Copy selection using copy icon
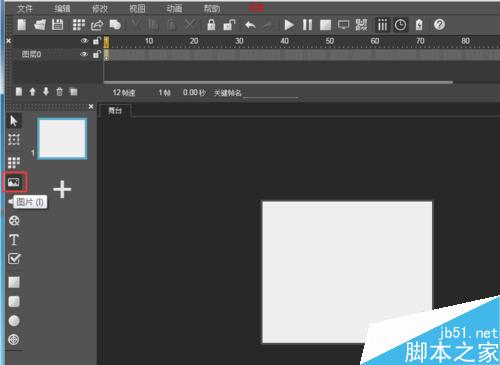The width and height of the screenshot is (500, 365). [x=153, y=25]
